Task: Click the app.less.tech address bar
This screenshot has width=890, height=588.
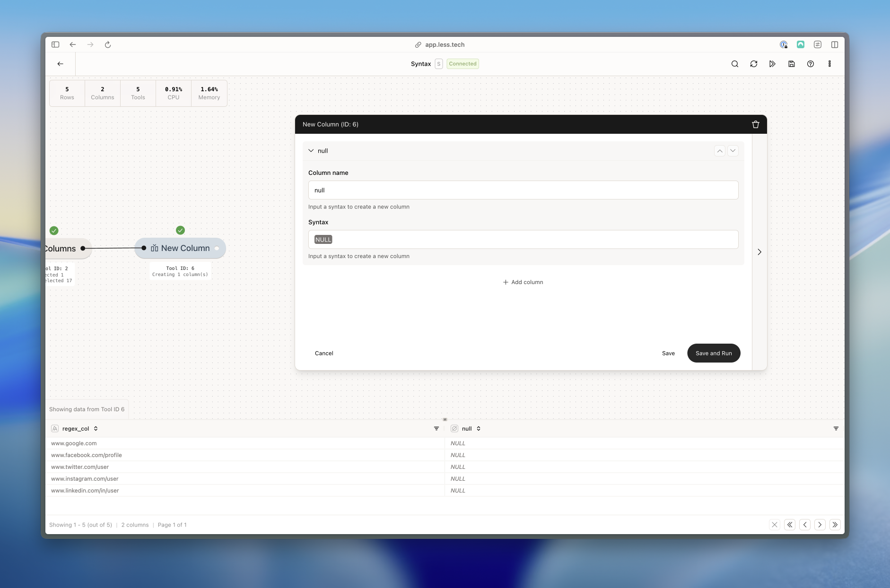Action: 440,44
